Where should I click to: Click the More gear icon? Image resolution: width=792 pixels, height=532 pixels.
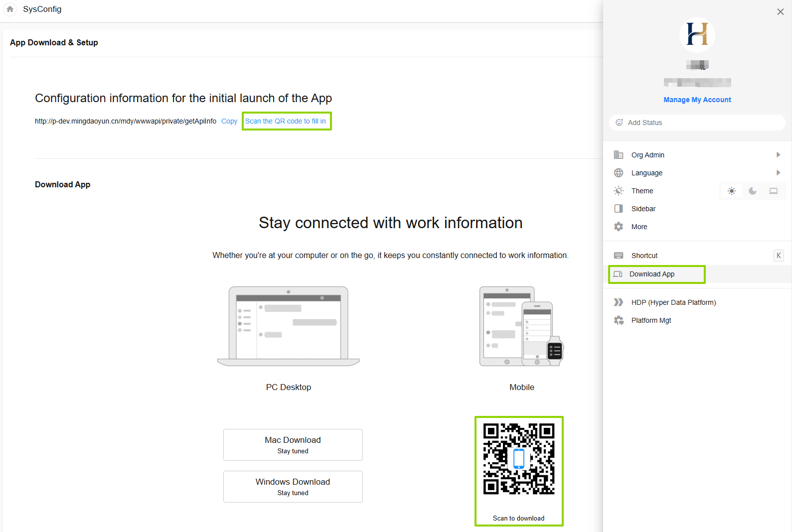[619, 227]
